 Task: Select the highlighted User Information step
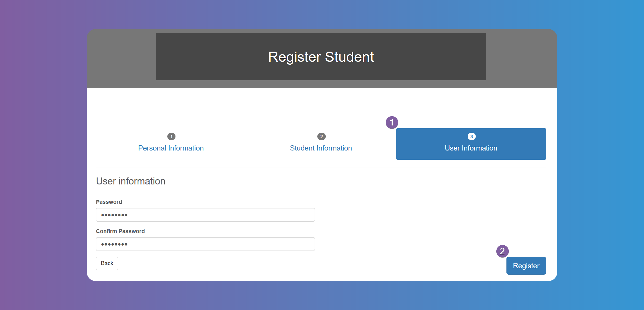(471, 148)
